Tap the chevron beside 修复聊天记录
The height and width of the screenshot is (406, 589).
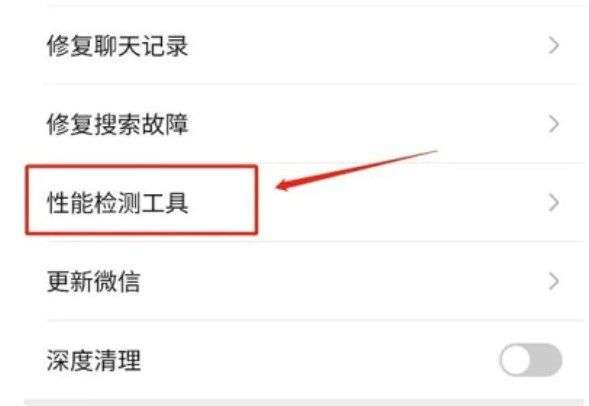pyautogui.click(x=554, y=45)
